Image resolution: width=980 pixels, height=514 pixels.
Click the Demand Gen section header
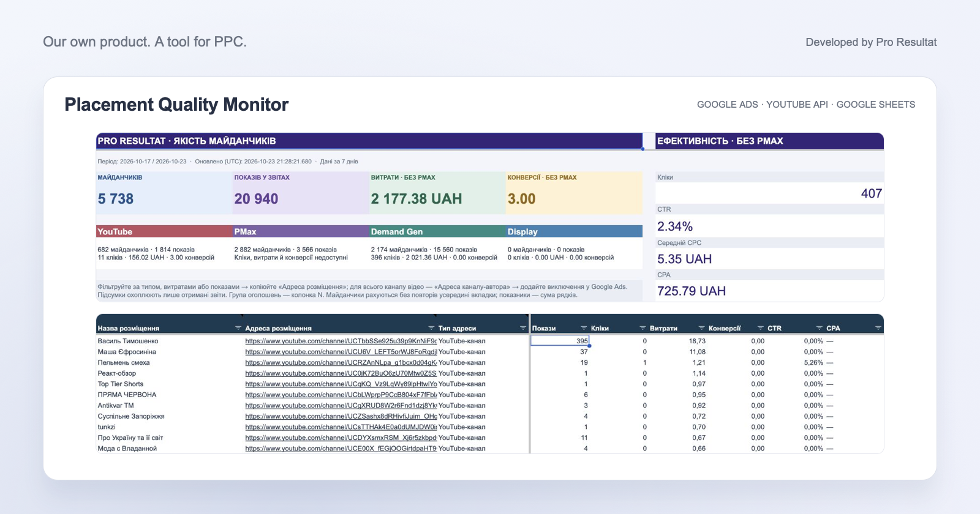pos(437,231)
